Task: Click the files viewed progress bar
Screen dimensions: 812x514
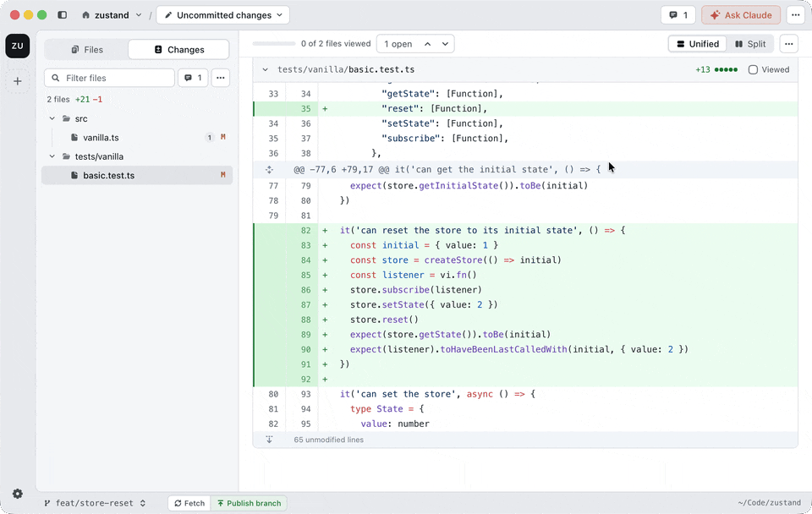Action: 273,44
